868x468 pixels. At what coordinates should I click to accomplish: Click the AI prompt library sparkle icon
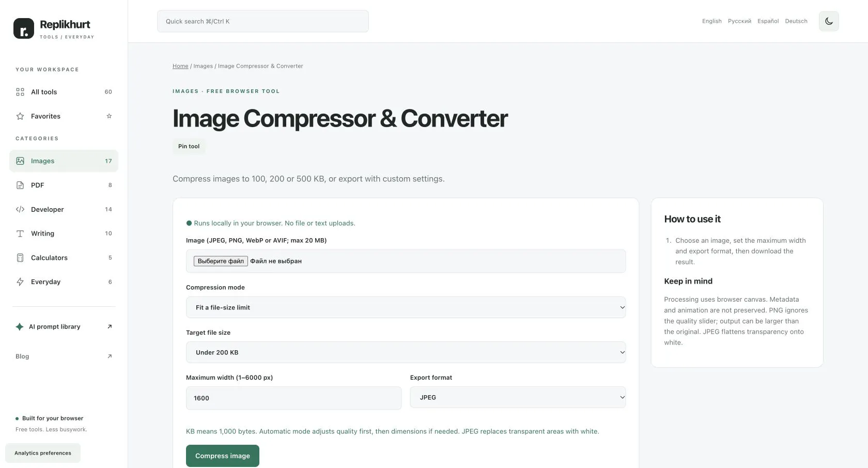click(x=20, y=326)
